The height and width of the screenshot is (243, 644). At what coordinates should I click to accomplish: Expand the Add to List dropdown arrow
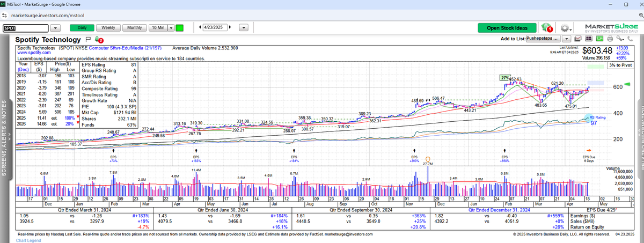[568, 39]
